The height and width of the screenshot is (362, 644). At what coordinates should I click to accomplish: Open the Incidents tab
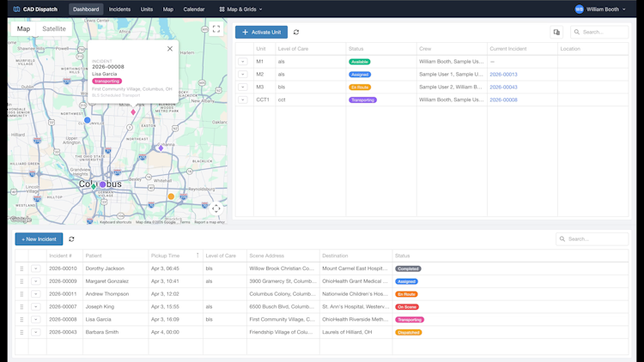[x=119, y=9]
